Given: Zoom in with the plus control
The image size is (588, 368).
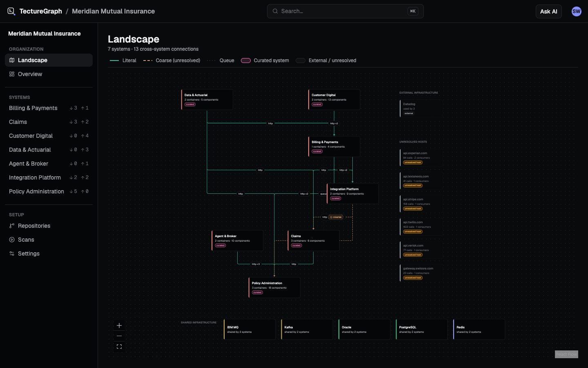Looking at the screenshot, I should 119,325.
